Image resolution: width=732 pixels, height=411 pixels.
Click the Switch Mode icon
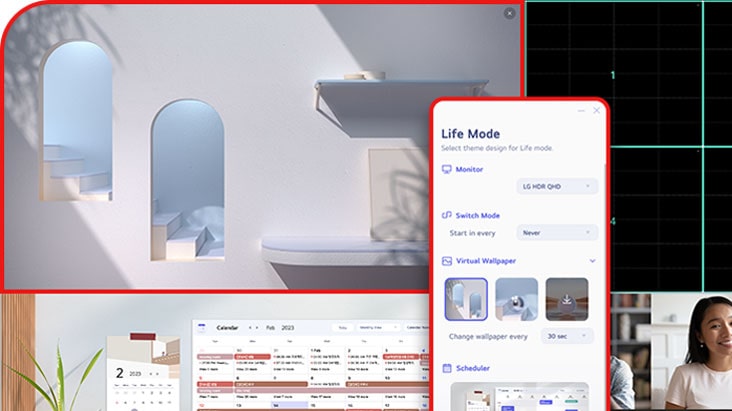pyautogui.click(x=447, y=215)
